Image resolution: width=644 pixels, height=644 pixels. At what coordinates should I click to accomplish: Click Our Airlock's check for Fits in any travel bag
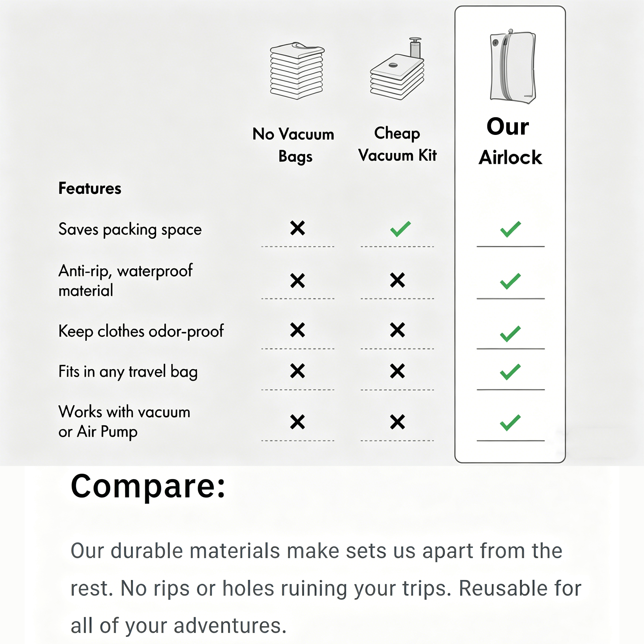[x=510, y=372]
